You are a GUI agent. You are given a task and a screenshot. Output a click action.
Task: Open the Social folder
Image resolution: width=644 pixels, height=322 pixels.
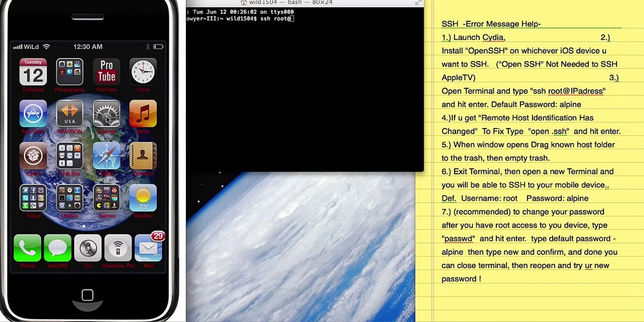[x=33, y=198]
